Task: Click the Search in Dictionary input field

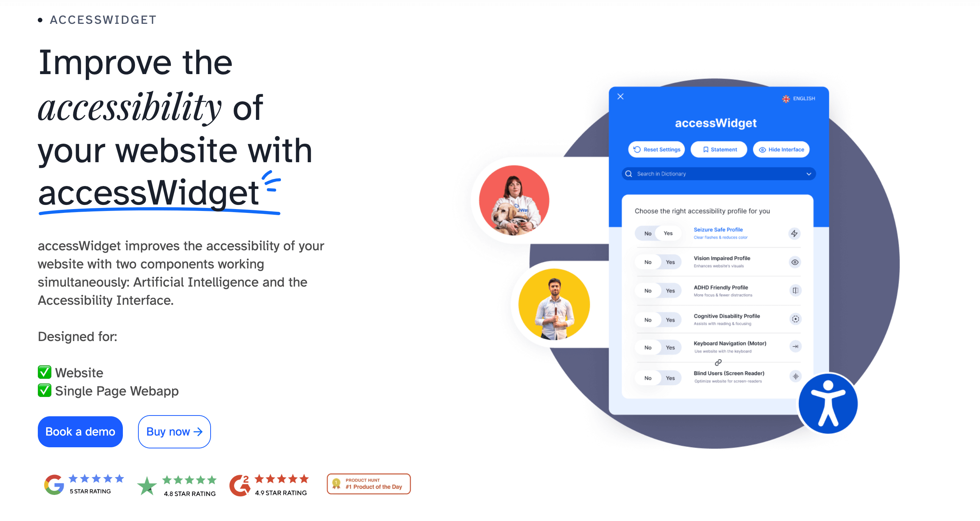Action: coord(718,173)
